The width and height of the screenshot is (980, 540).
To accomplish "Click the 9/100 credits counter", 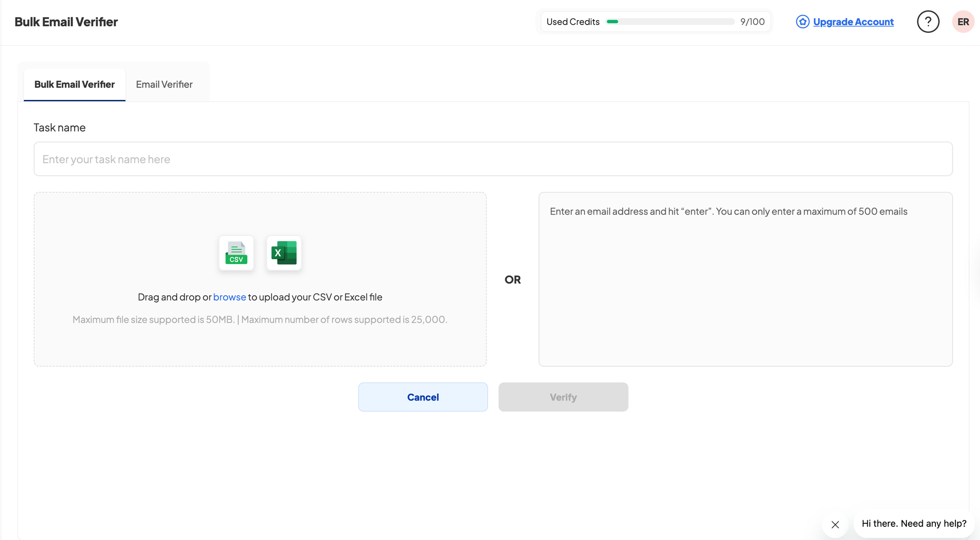I will click(x=752, y=22).
